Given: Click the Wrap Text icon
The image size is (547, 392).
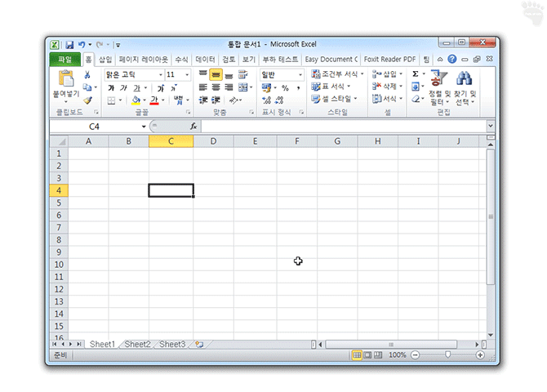Looking at the screenshot, I should click(242, 74).
